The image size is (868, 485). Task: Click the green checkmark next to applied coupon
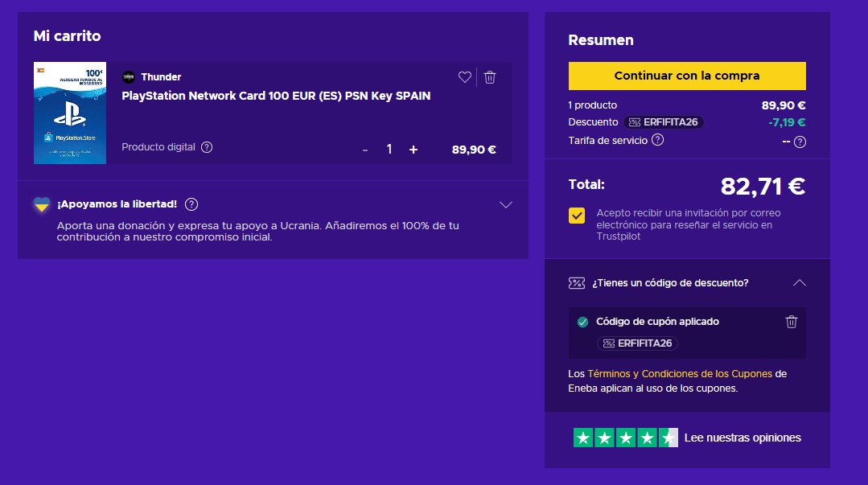[582, 322]
